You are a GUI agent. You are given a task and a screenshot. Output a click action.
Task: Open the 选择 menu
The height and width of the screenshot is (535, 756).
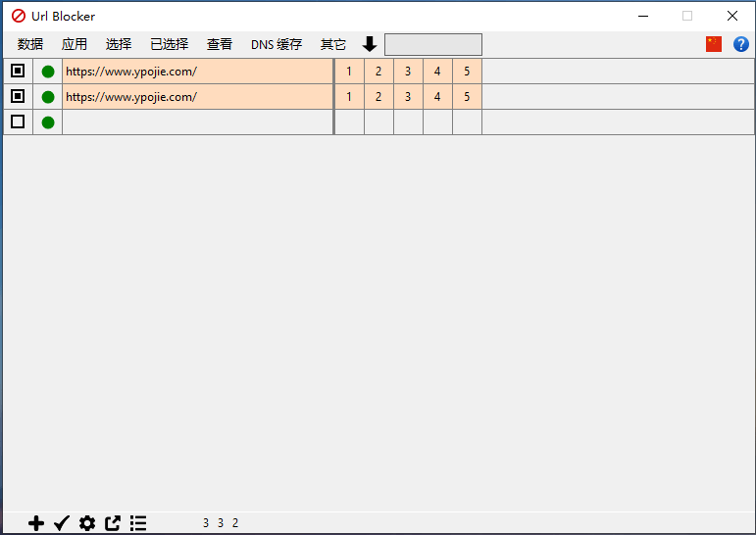click(x=119, y=44)
